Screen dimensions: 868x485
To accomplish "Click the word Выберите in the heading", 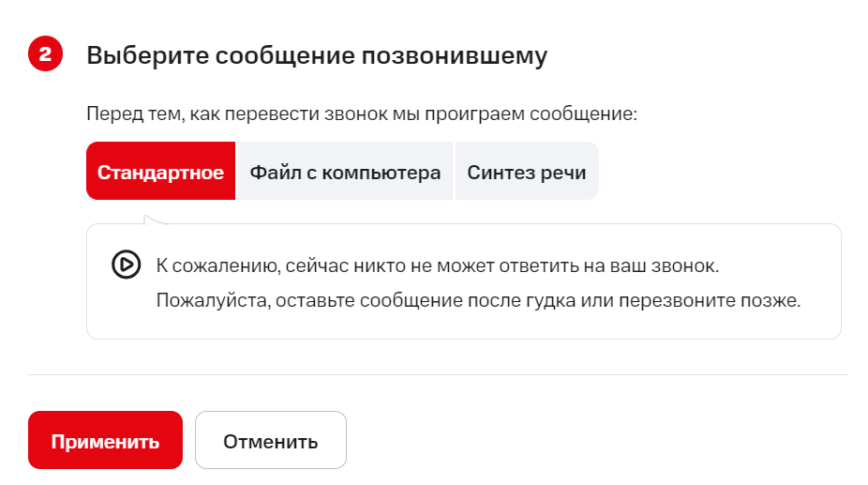I will coord(146,55).
